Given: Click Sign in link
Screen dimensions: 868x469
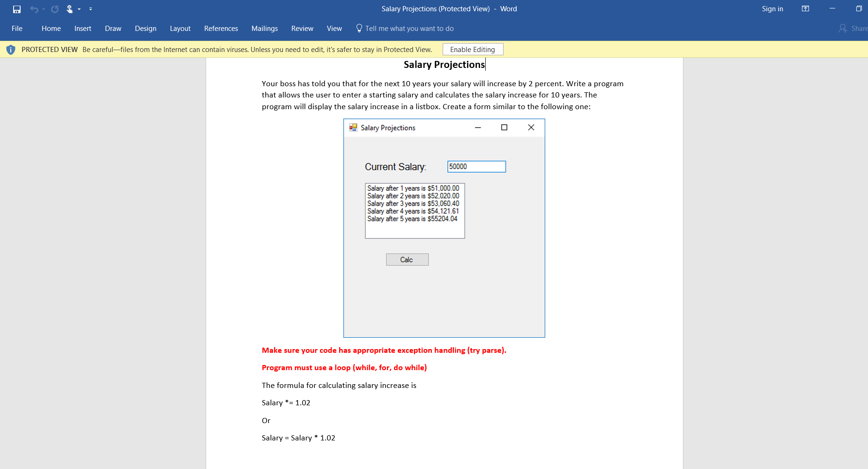Looking at the screenshot, I should point(772,9).
